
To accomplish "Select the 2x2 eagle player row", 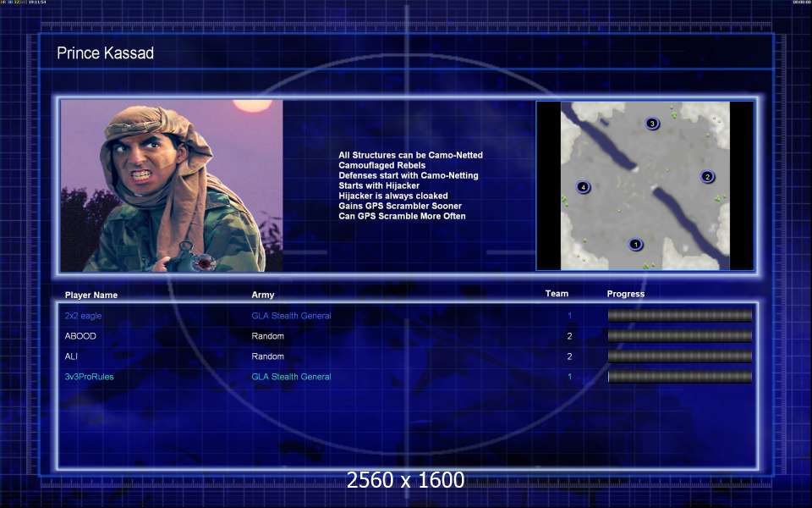I will pos(83,316).
